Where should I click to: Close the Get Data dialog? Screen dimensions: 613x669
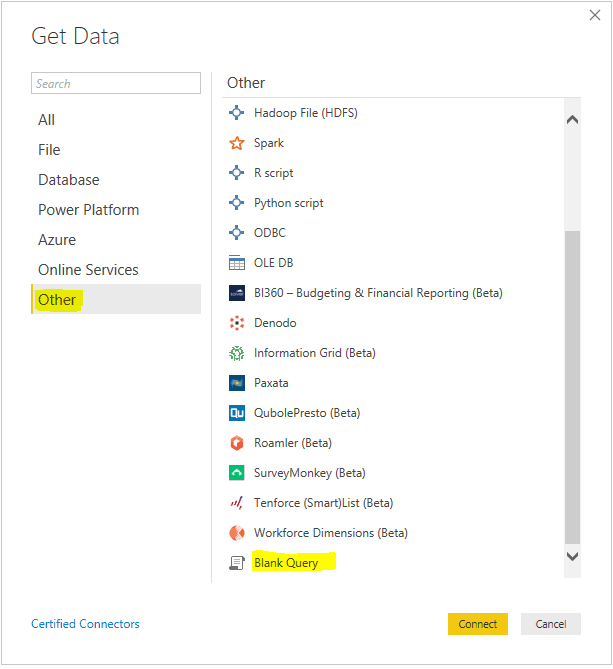click(595, 15)
